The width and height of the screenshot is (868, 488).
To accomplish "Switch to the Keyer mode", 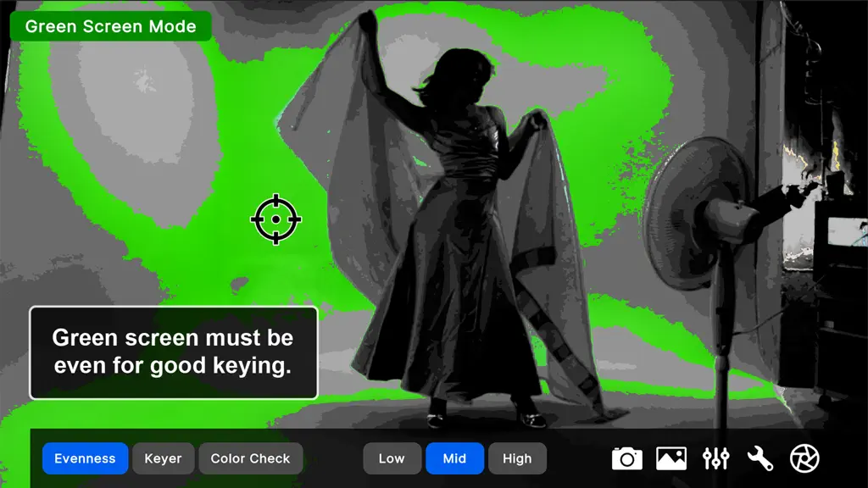I will pos(164,458).
